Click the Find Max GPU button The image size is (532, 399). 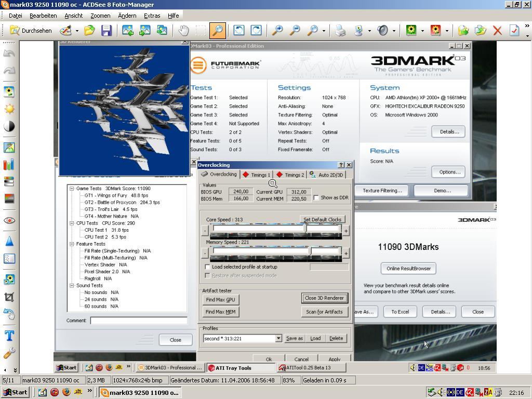pyautogui.click(x=220, y=300)
